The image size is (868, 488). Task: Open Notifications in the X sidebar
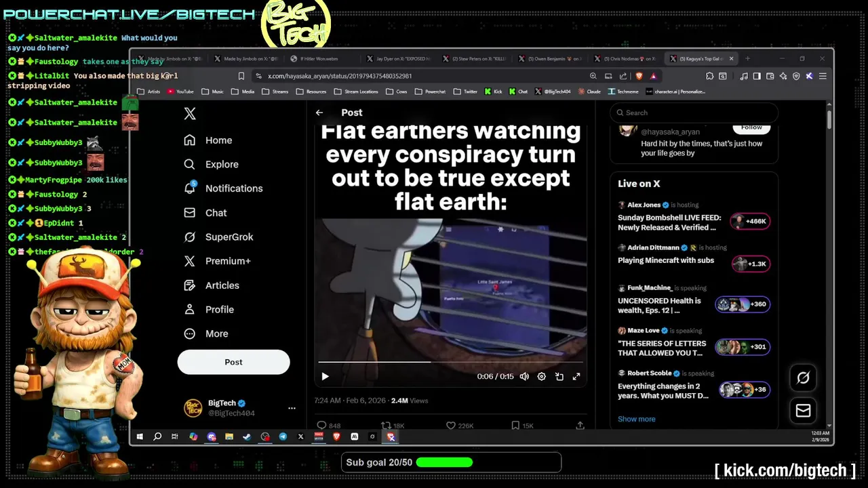coord(223,188)
